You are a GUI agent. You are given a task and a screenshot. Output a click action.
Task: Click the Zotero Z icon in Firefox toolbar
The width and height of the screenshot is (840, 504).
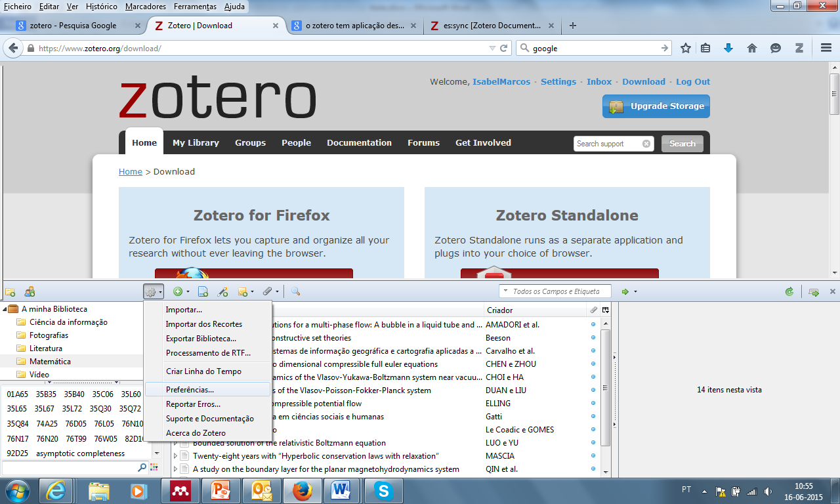pos(799,48)
